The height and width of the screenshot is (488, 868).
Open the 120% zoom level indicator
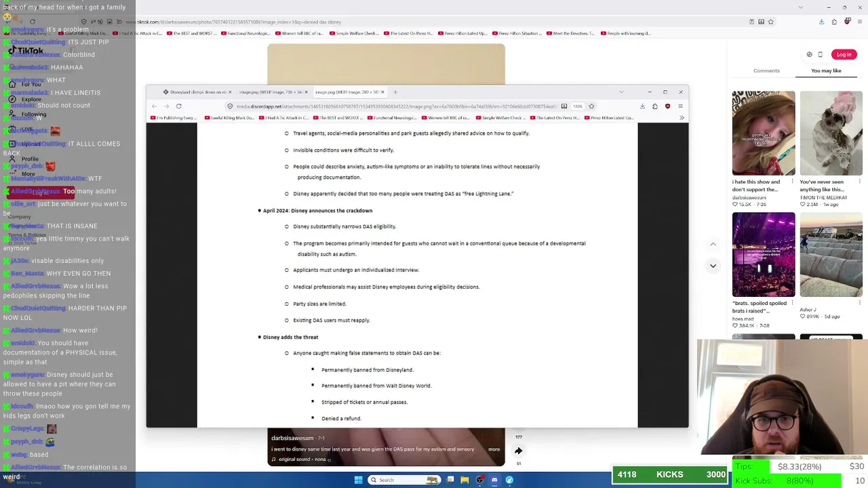(x=577, y=106)
